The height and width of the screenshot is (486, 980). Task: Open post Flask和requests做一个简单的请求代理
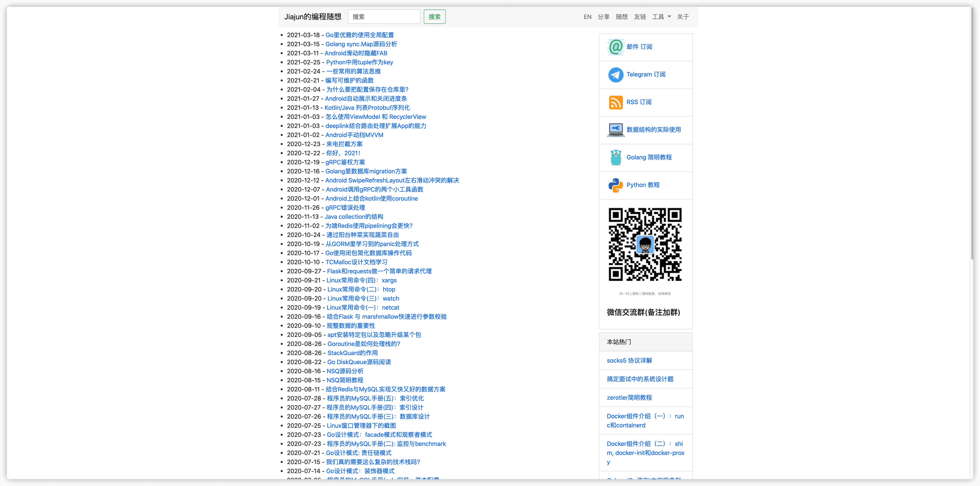pos(379,271)
